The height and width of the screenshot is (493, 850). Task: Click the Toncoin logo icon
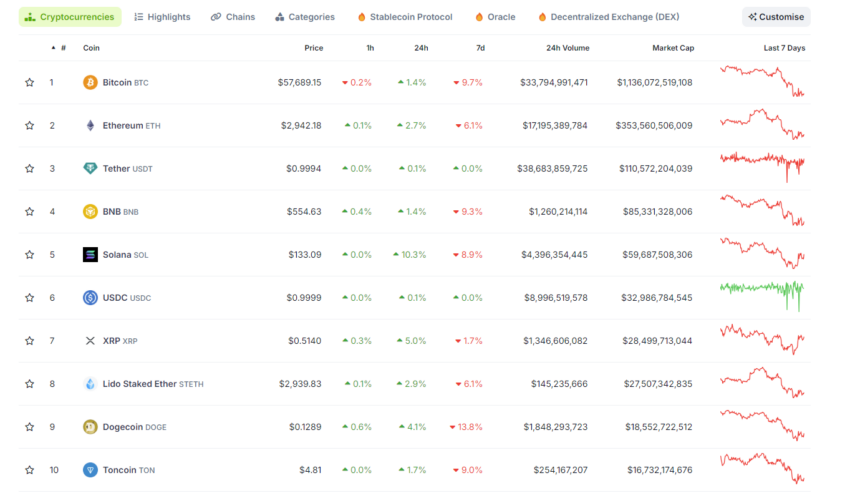90,470
